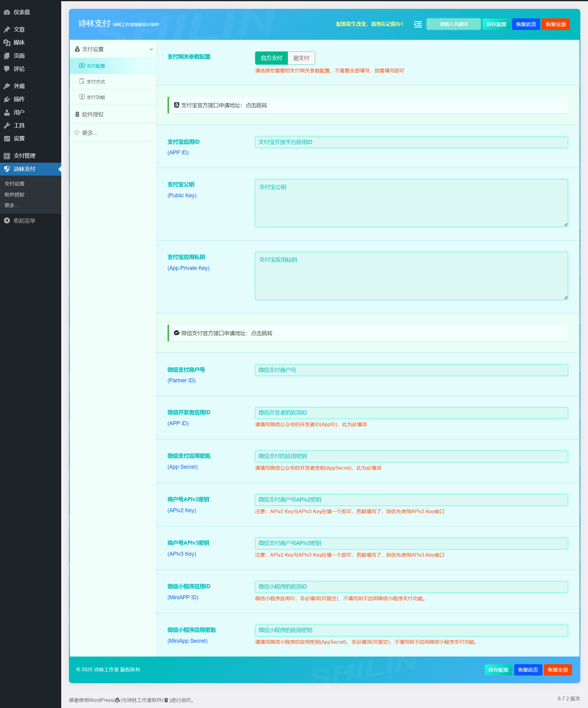Click the plugins plug icon
The height and width of the screenshot is (708, 588).
click(x=7, y=99)
